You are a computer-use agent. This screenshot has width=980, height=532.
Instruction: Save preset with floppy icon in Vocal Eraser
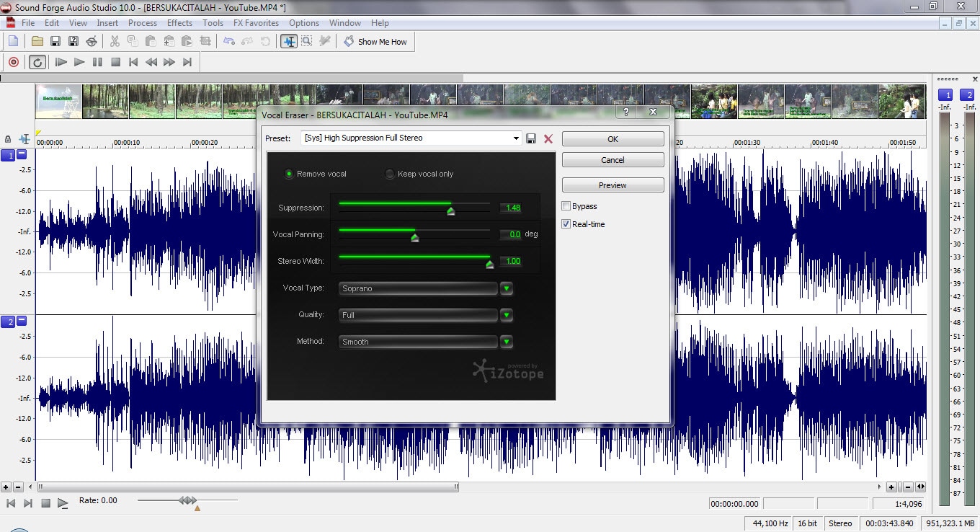pos(531,138)
